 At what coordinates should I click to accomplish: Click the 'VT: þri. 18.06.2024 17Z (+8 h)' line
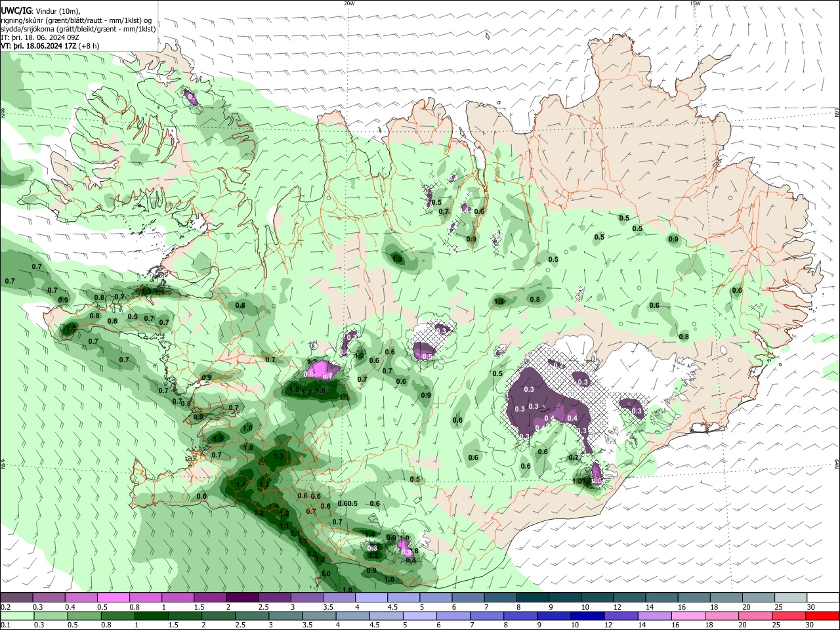[x=50, y=46]
